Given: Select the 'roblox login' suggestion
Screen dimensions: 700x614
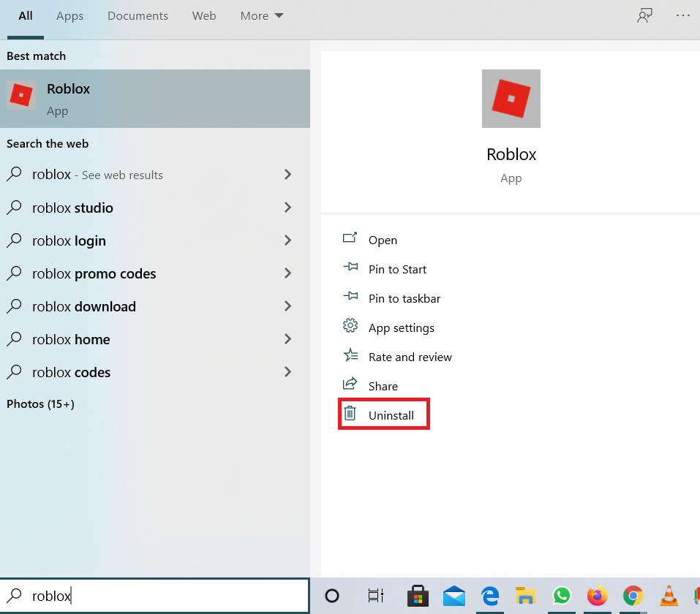Looking at the screenshot, I should [x=155, y=240].
